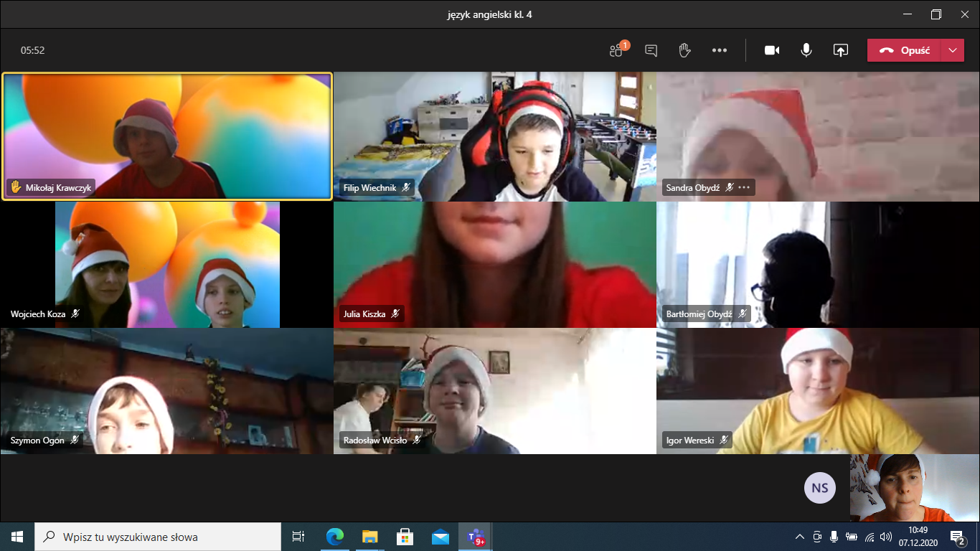Viewport: 980px width, 551px height.
Task: Open the notification center icon
Action: [957, 537]
